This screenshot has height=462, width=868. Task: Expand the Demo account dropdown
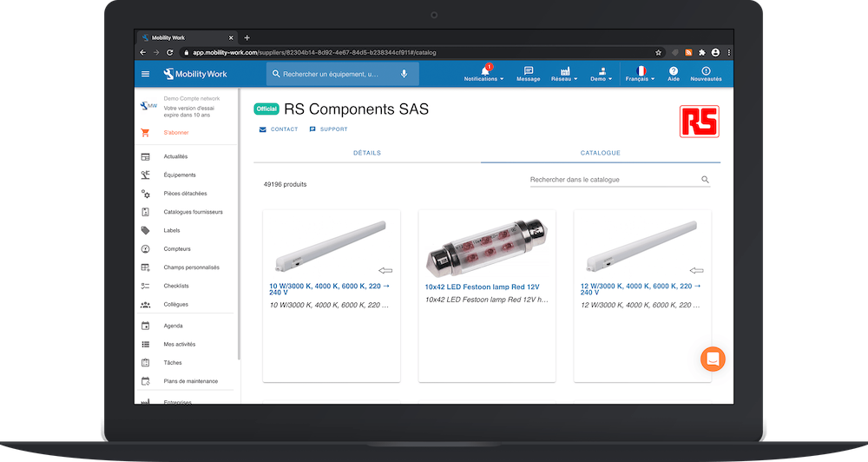coord(602,74)
